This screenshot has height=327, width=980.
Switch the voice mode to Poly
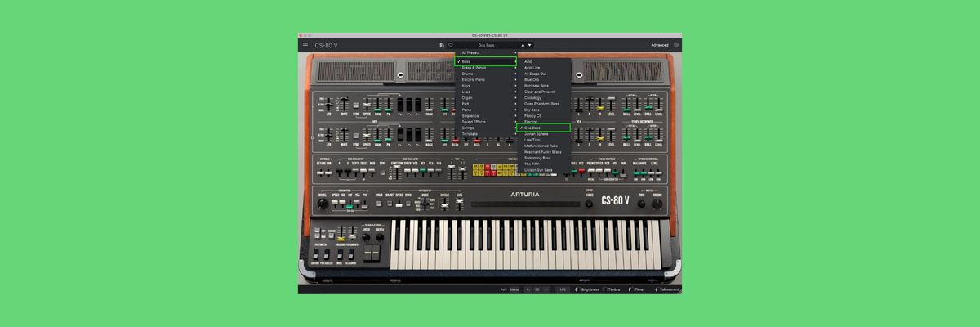[502, 289]
